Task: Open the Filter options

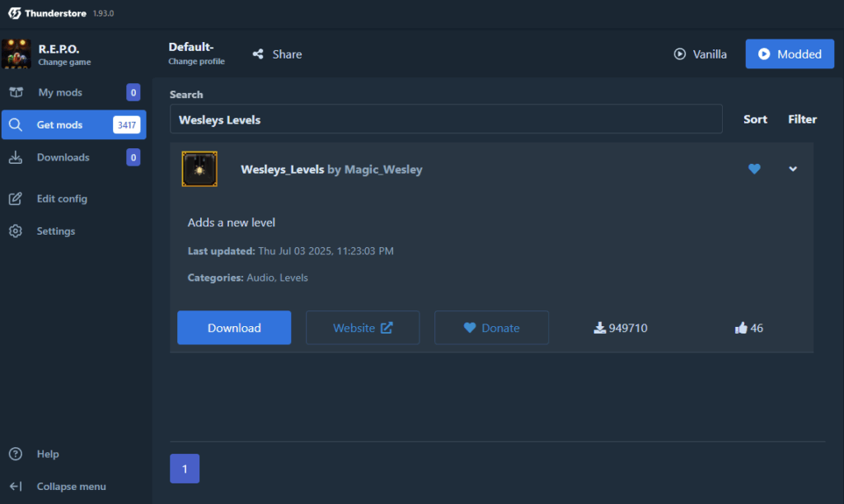Action: point(802,119)
